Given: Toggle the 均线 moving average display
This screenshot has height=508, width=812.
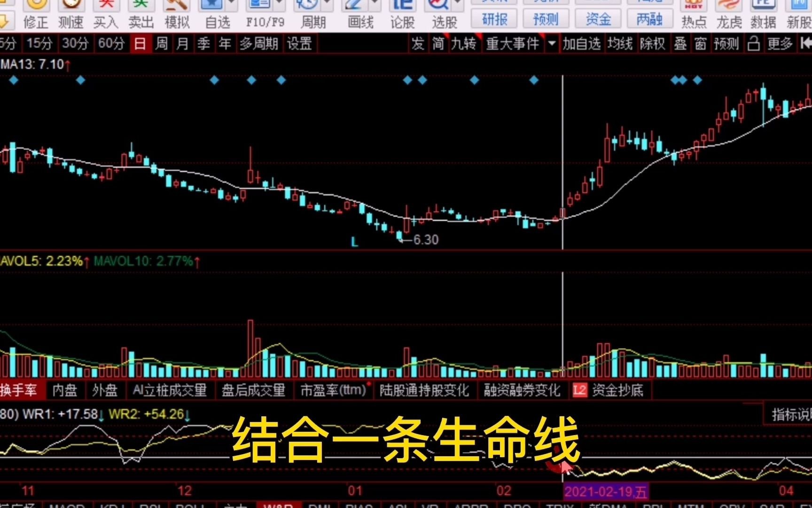Looking at the screenshot, I should pyautogui.click(x=620, y=44).
